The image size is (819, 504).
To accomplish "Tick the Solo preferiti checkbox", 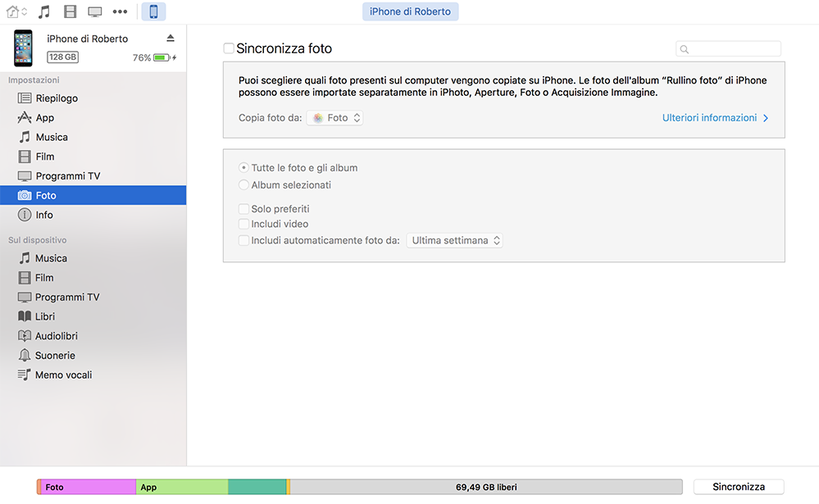I will click(243, 209).
